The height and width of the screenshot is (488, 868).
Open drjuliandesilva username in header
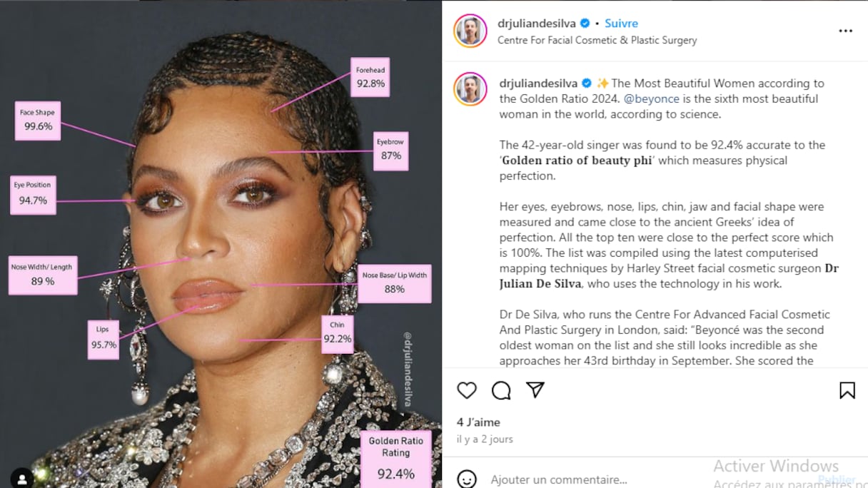coord(537,24)
